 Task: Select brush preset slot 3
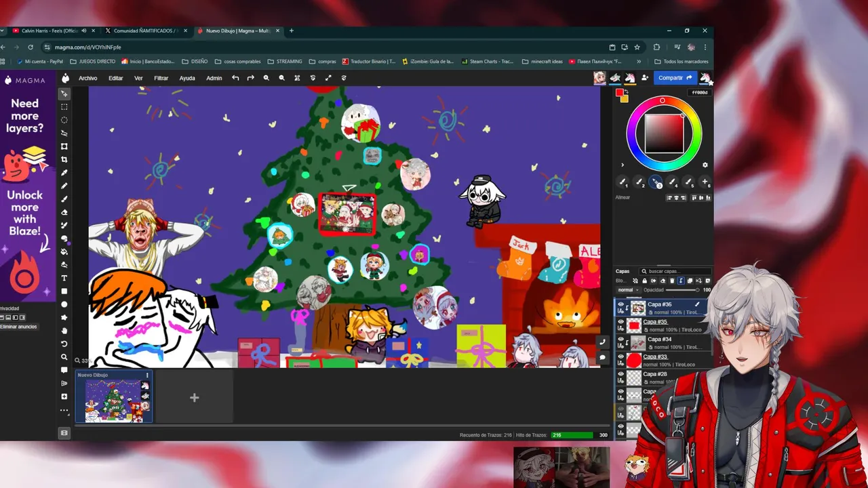[x=655, y=182]
